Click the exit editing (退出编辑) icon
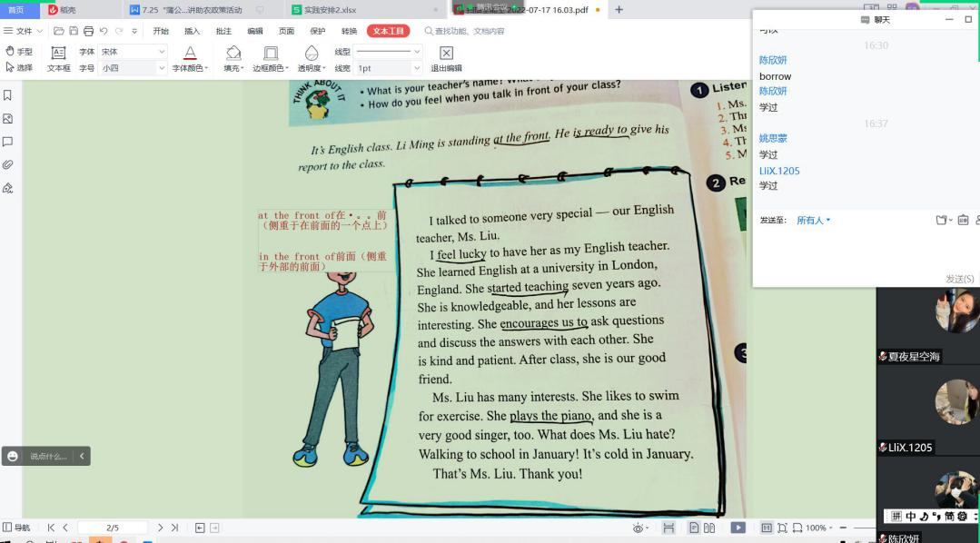This screenshot has width=980, height=543. 446,53
